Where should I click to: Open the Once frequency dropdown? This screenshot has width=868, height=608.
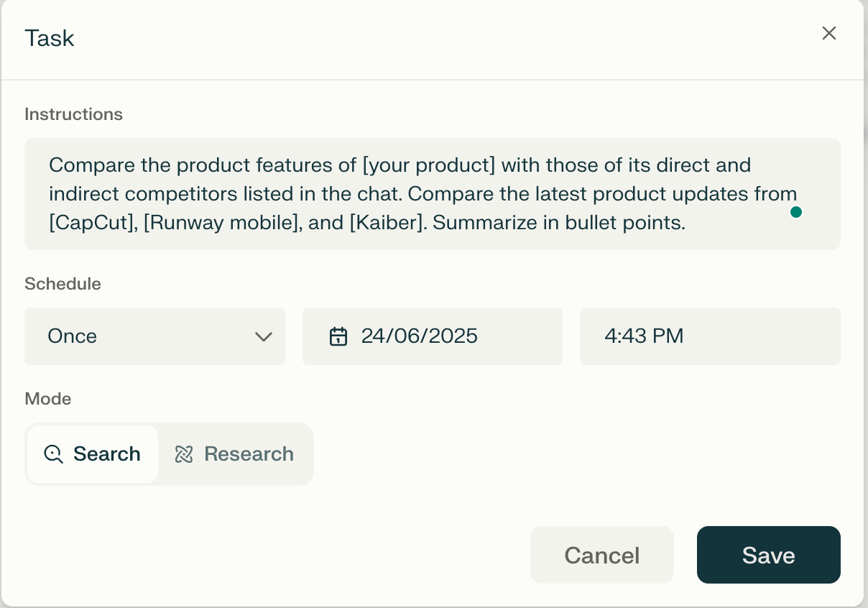[154, 336]
